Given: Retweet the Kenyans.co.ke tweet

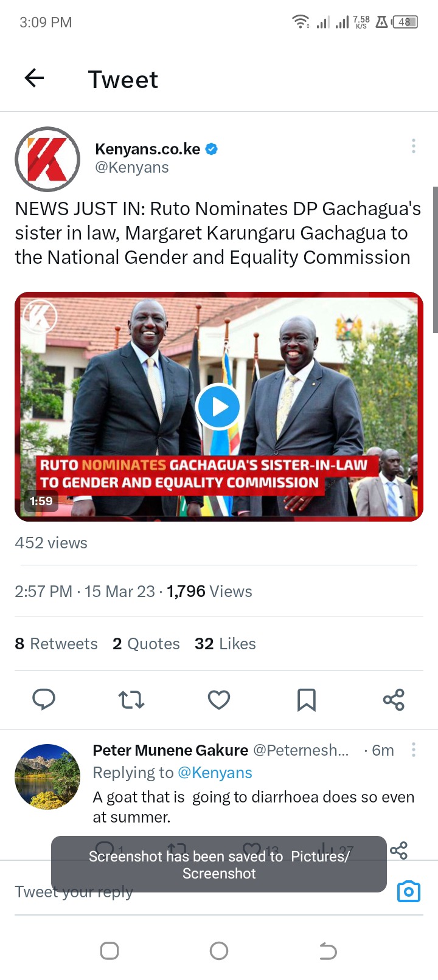Looking at the screenshot, I should [131, 700].
